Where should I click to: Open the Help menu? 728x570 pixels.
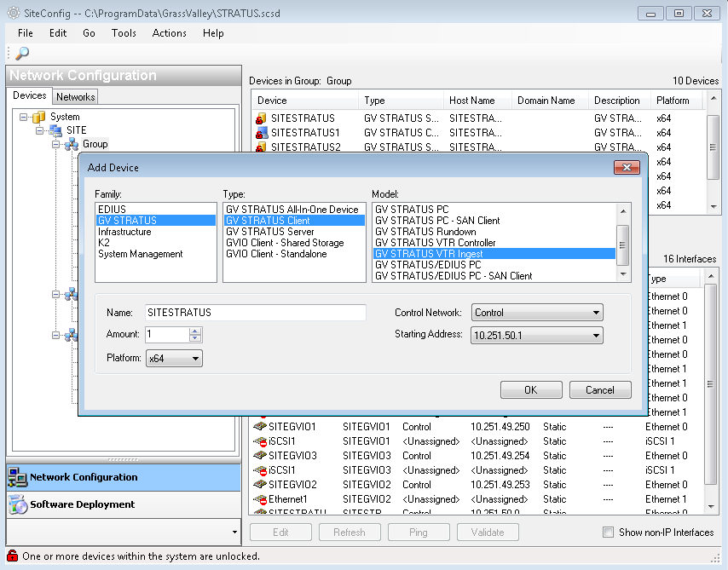(x=213, y=33)
